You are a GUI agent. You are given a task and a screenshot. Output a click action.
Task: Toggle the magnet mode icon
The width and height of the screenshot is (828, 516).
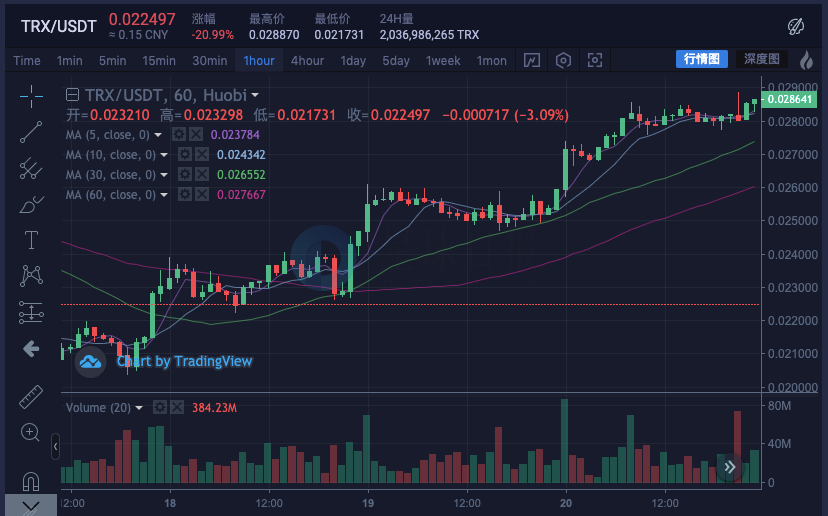[x=31, y=481]
